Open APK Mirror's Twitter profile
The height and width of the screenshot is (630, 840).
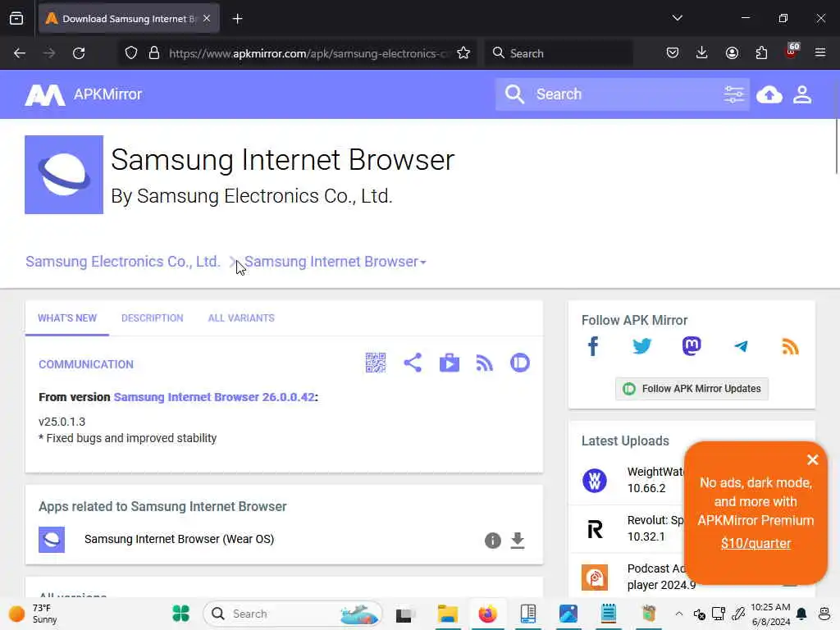pos(641,346)
